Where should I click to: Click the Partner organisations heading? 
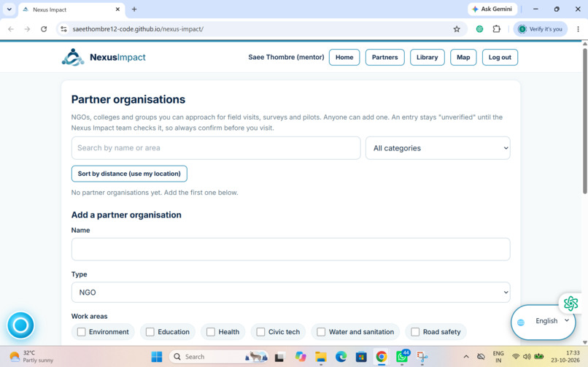(128, 99)
